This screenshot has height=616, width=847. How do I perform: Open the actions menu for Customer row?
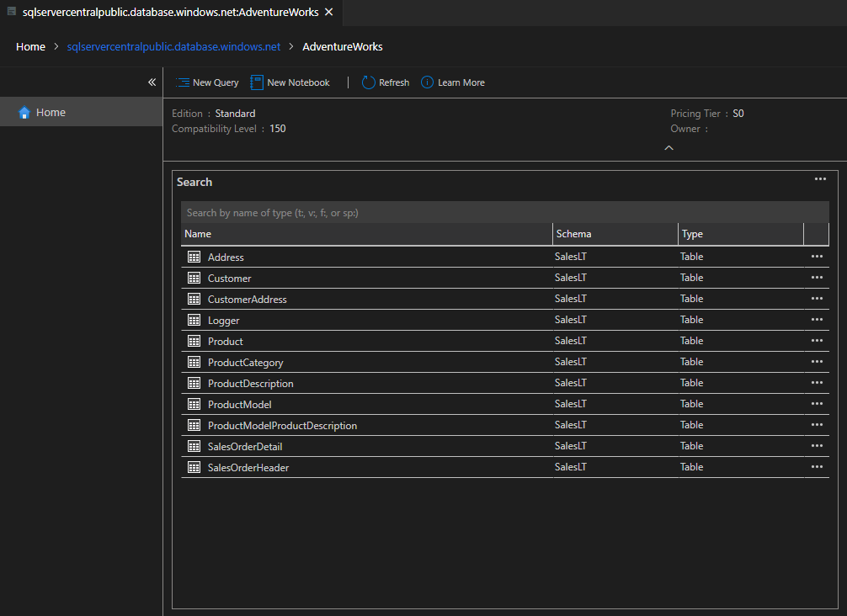click(x=816, y=278)
